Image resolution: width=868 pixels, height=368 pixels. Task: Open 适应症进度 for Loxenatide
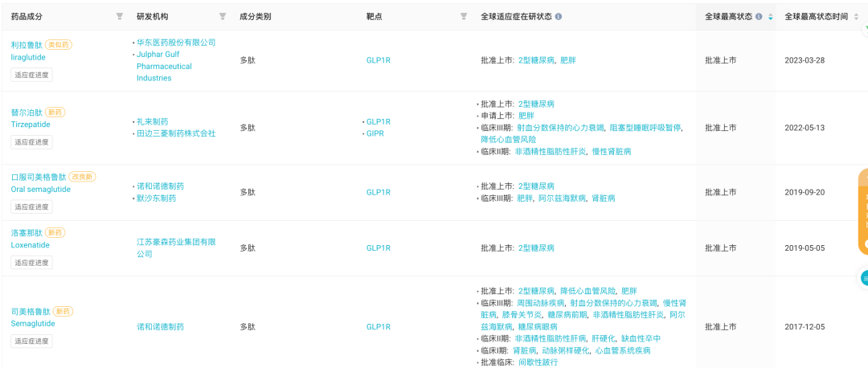pos(31,262)
